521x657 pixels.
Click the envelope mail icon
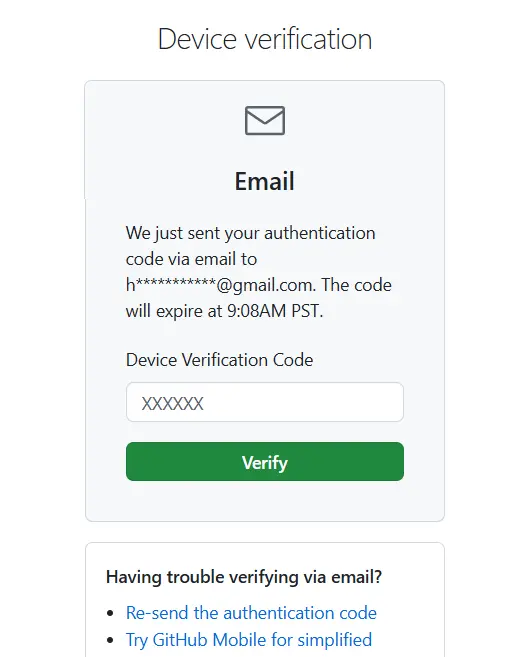264,121
